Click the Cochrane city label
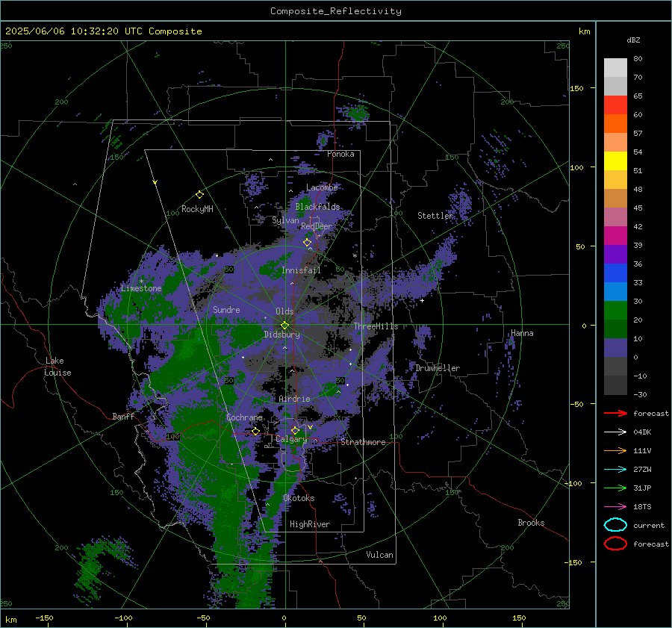Image resolution: width=672 pixels, height=628 pixels. pos(244,417)
